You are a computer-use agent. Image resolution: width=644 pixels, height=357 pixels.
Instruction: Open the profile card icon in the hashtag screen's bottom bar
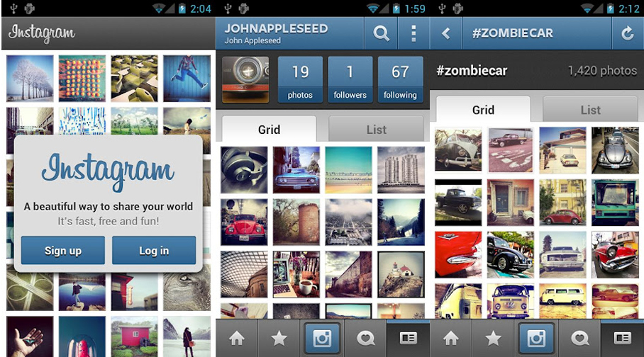(x=622, y=339)
